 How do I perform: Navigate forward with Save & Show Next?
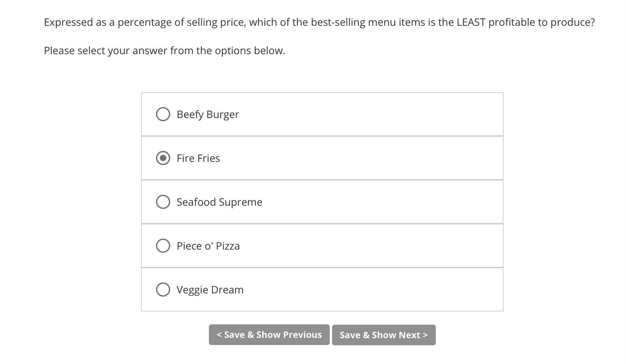click(x=384, y=335)
